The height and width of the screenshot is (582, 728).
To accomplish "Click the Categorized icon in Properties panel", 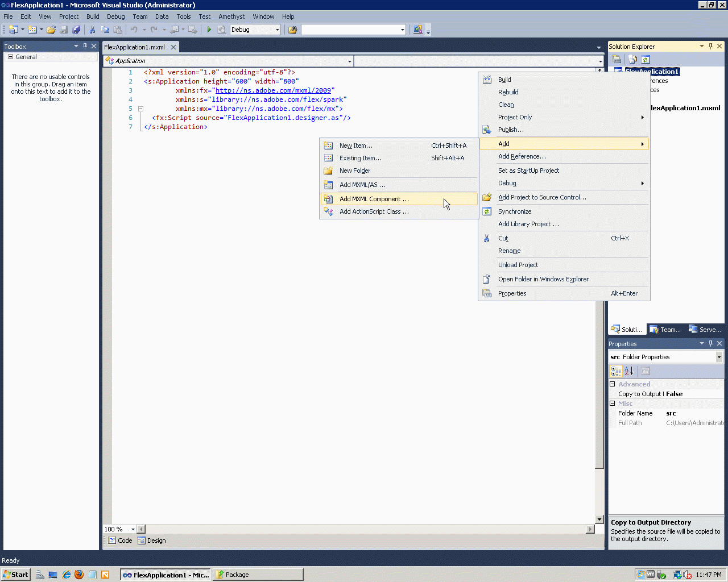I will pyautogui.click(x=616, y=371).
